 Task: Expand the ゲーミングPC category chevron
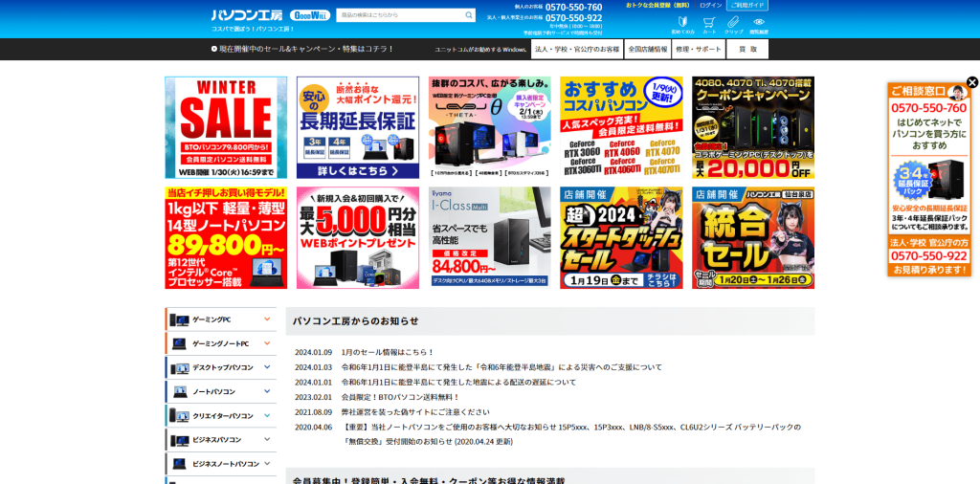pos(267,319)
